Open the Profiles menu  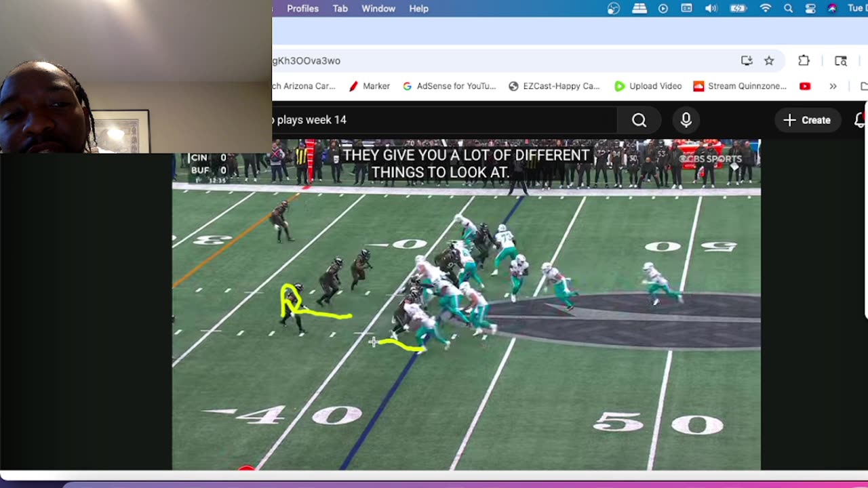pos(302,9)
